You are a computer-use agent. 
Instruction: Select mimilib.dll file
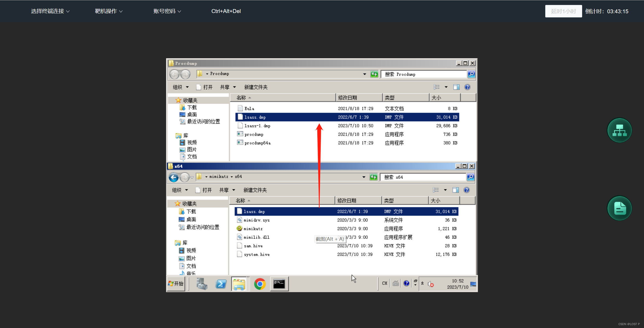(x=347, y=237)
